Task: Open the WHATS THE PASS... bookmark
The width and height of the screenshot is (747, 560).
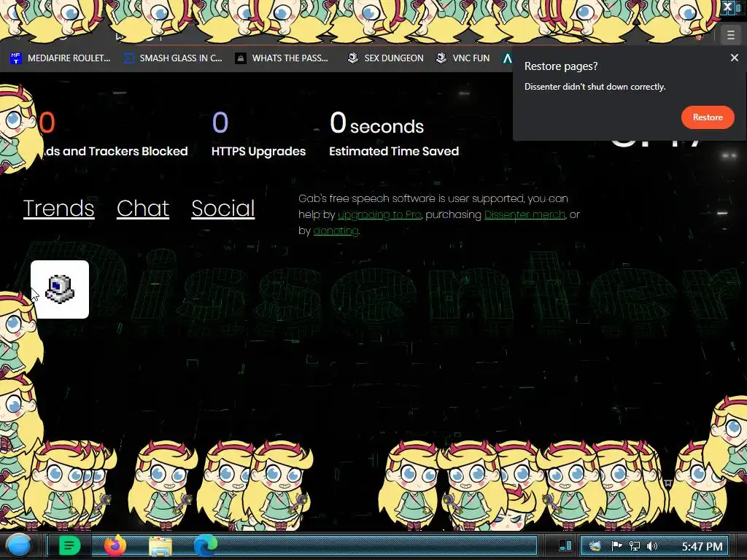Action: 282,58
